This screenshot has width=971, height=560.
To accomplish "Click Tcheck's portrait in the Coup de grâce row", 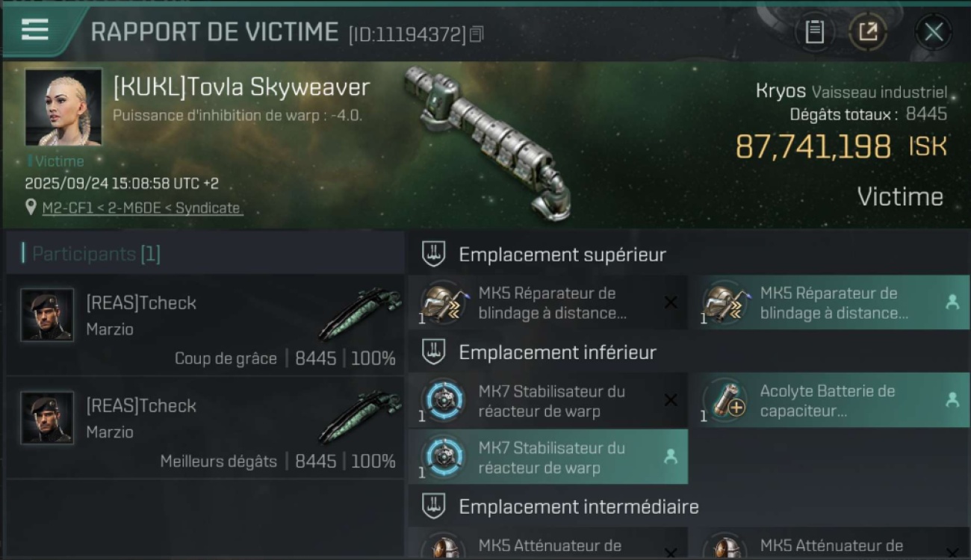I will tap(48, 315).
